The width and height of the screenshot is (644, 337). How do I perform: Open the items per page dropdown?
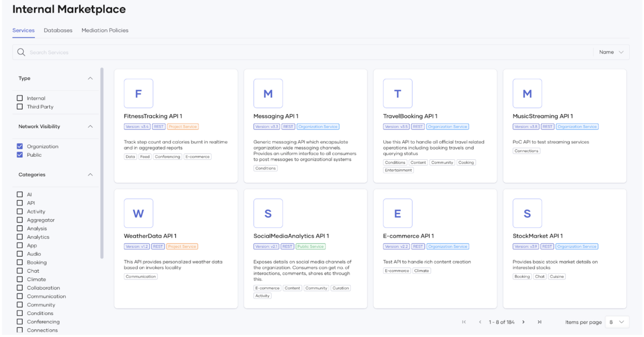617,322
